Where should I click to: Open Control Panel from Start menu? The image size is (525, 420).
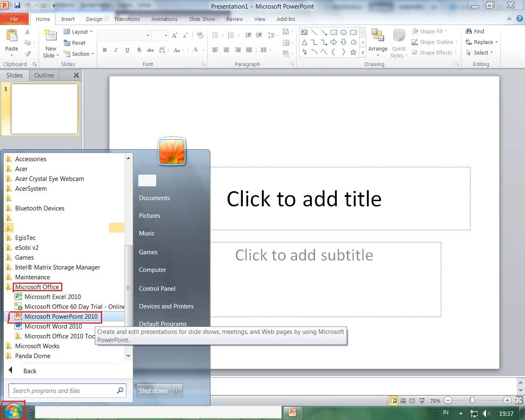pyautogui.click(x=157, y=288)
